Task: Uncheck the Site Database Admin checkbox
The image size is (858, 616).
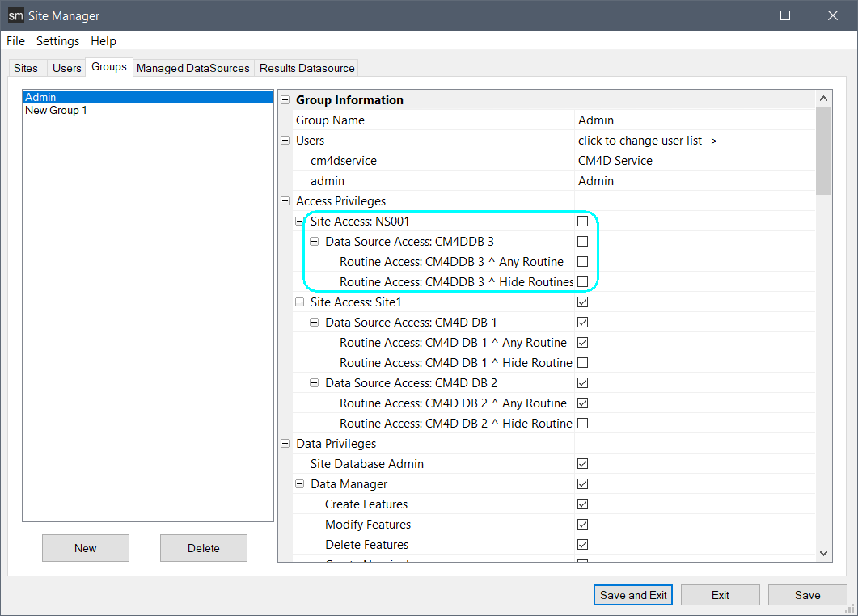Action: click(x=582, y=464)
